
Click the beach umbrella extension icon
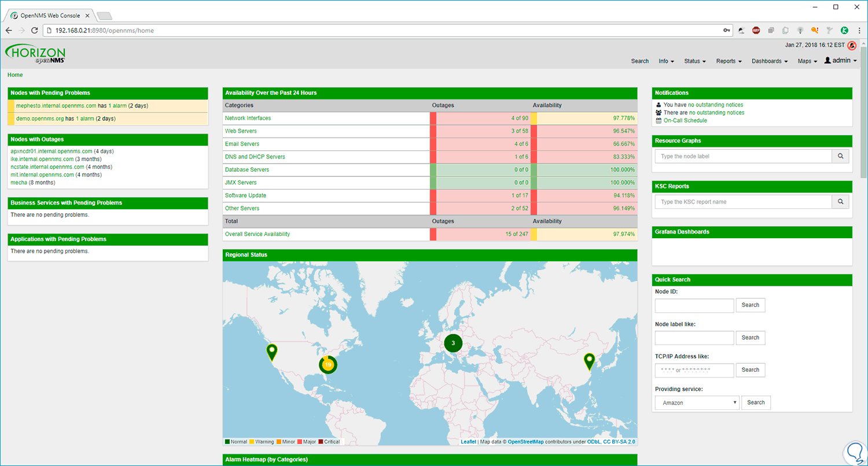pos(741,30)
